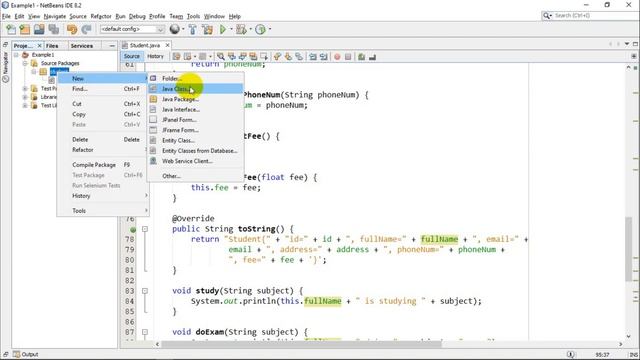Click the Find Selection magnifier icon in editor toolbar
Image resolution: width=640 pixels, height=360 pixels.
click(221, 57)
